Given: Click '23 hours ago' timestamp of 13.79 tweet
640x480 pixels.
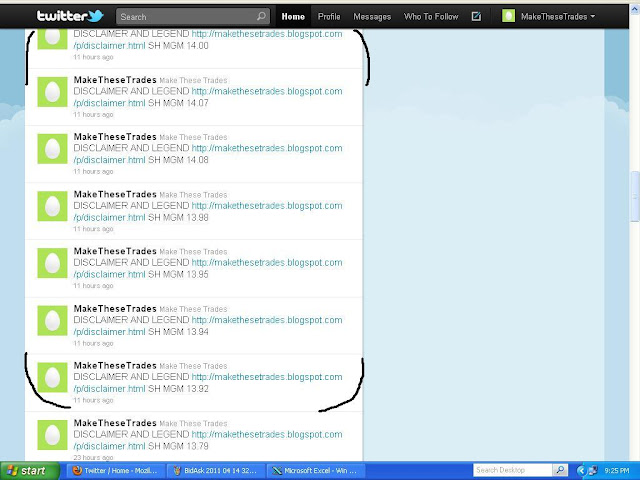Looking at the screenshot, I should pyautogui.click(x=93, y=458).
